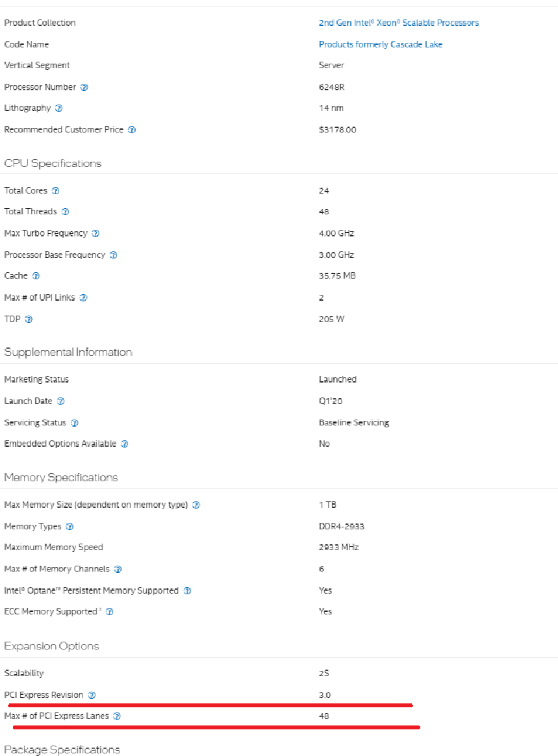The image size is (558, 756).
Task: Click the question icon beside Total Threads
Action: tap(65, 212)
